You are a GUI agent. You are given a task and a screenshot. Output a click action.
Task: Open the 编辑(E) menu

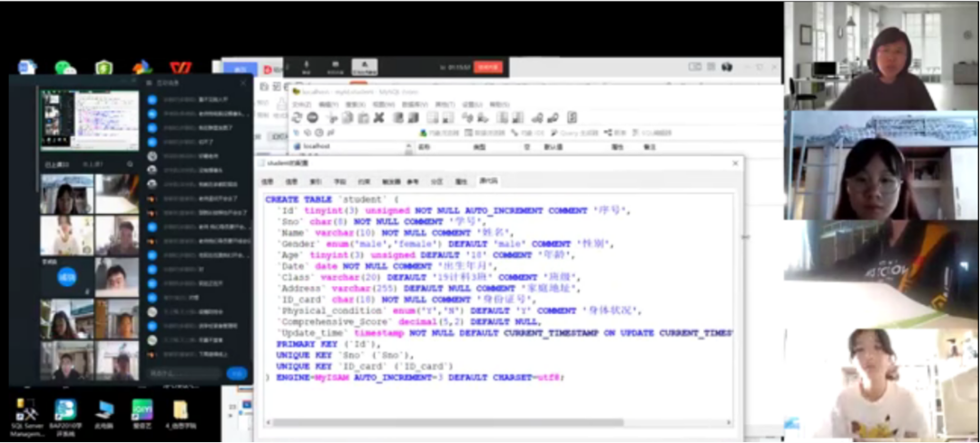coord(328,104)
